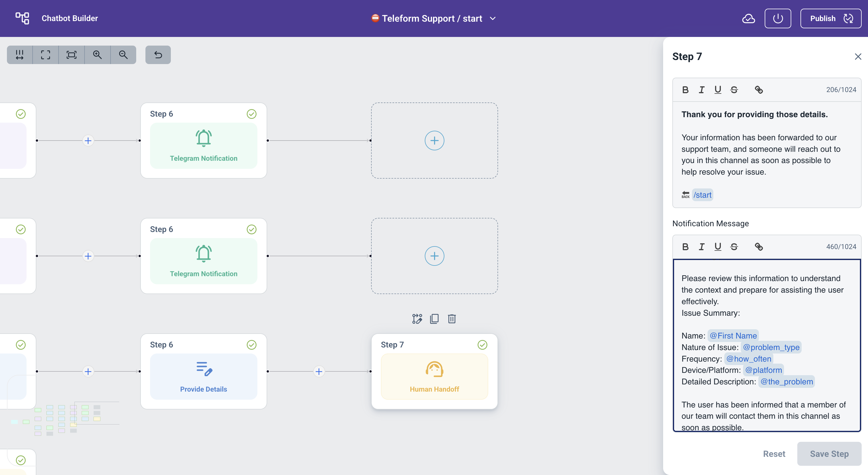868x475 pixels.
Task: Click the Notification Message label
Action: tap(710, 223)
